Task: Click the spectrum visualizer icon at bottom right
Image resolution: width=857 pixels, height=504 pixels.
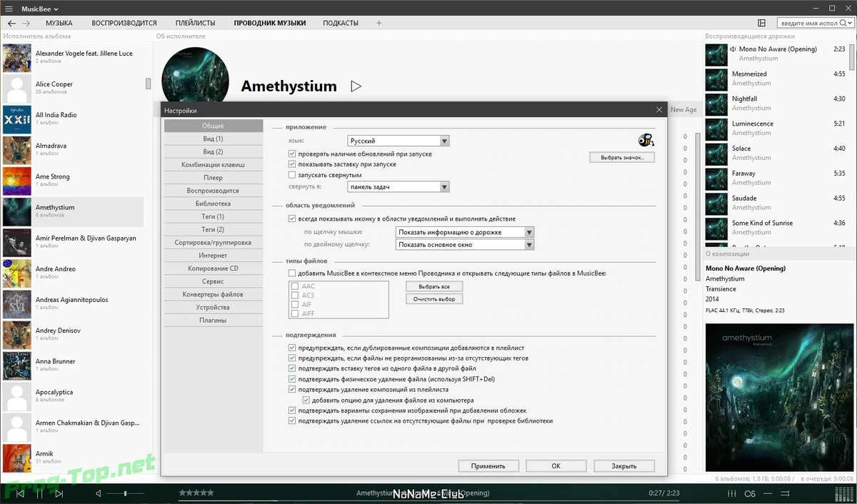Action: pos(843,493)
